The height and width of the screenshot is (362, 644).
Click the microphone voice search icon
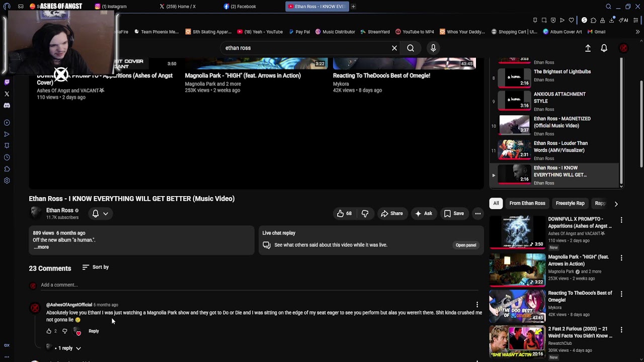pyautogui.click(x=433, y=48)
